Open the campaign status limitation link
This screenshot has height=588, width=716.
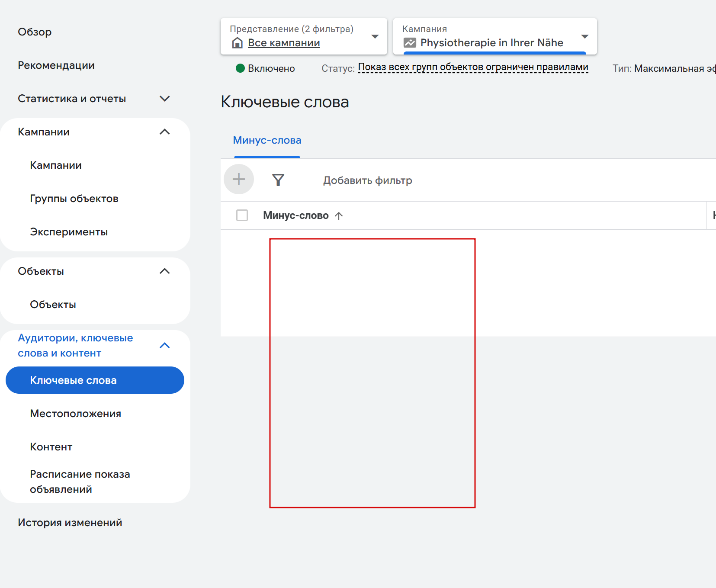(x=473, y=67)
